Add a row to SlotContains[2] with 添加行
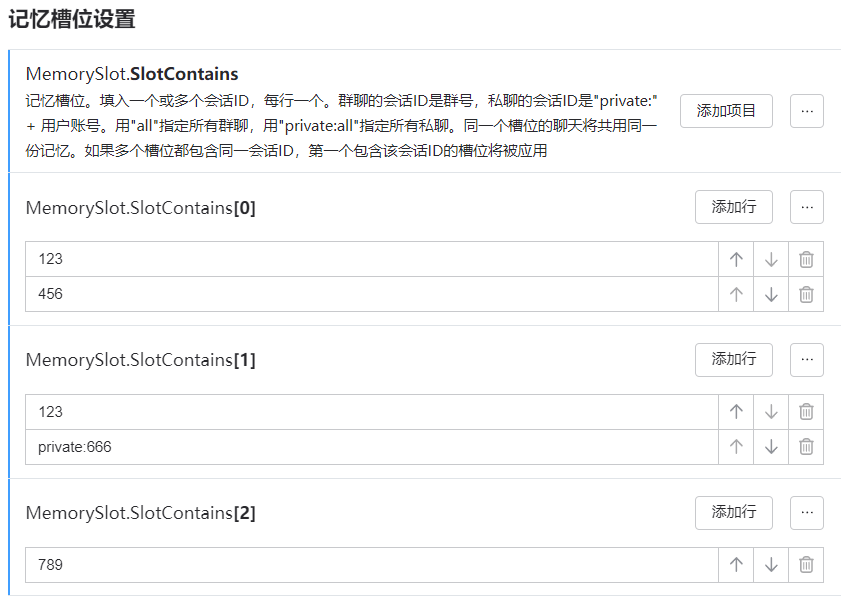 (x=734, y=513)
